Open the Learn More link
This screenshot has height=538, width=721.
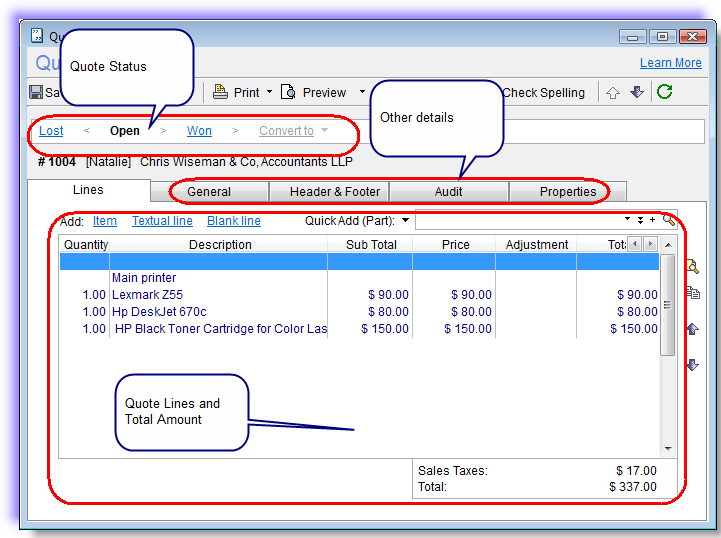tap(670, 63)
